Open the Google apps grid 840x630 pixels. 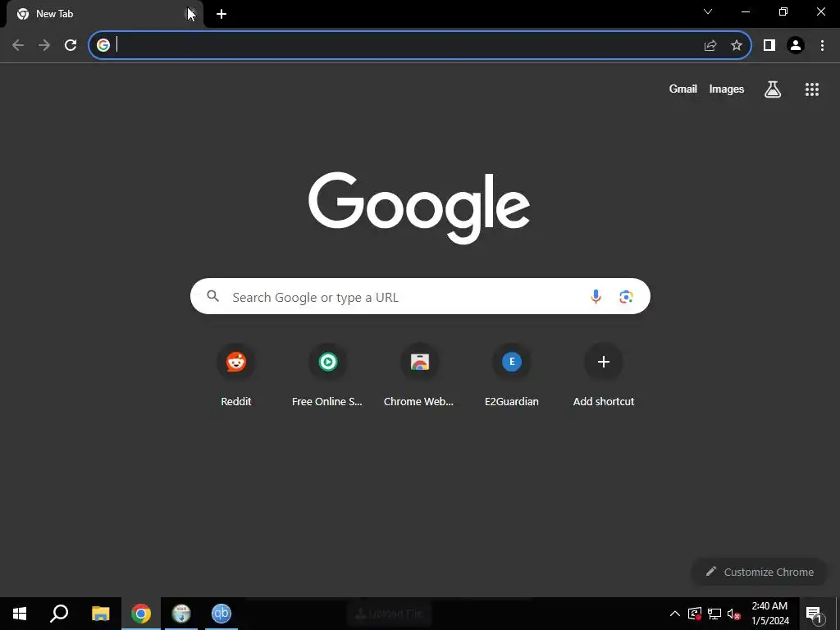812,89
